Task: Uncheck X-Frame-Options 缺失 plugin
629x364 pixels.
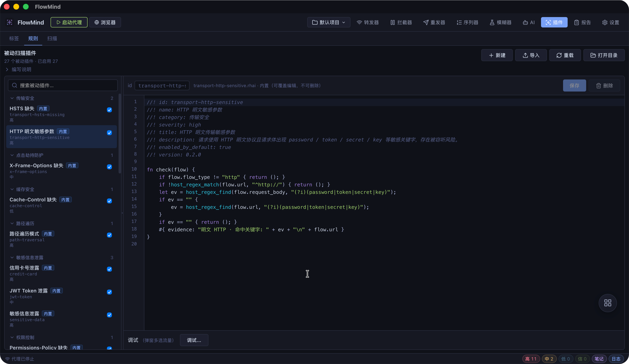Action: tap(109, 167)
